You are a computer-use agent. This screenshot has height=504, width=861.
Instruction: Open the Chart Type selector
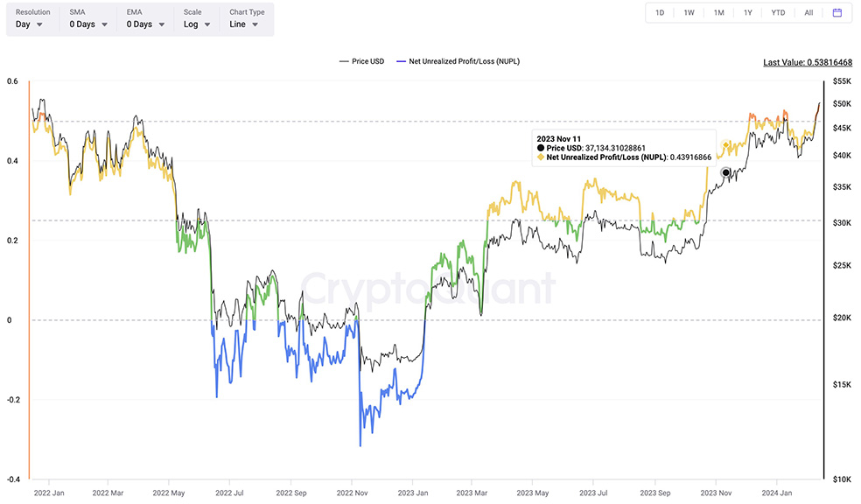(244, 24)
